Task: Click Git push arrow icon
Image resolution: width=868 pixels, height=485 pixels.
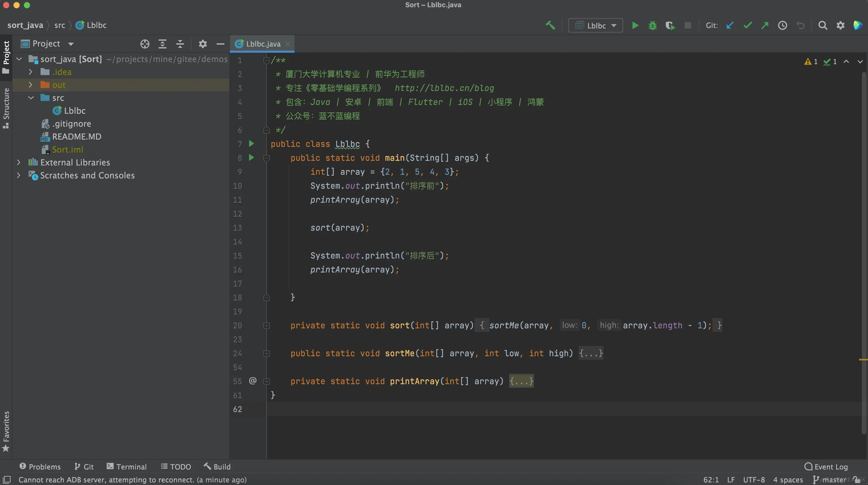Action: click(x=765, y=25)
